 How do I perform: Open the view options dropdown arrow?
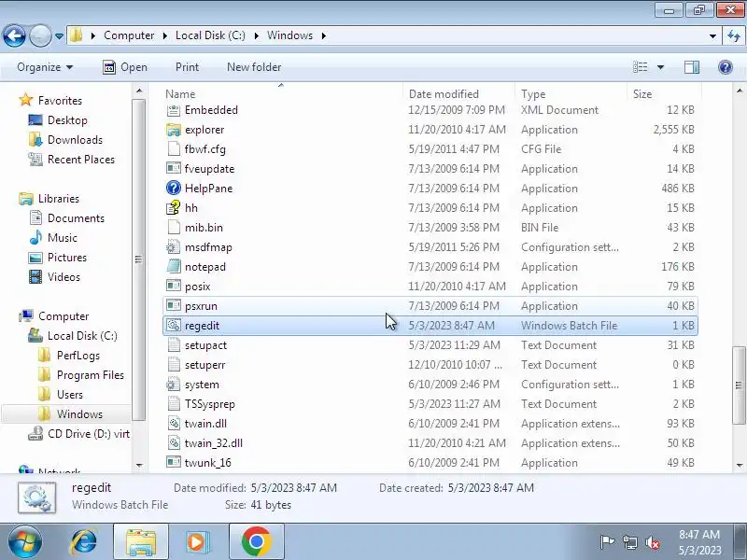[x=660, y=67]
